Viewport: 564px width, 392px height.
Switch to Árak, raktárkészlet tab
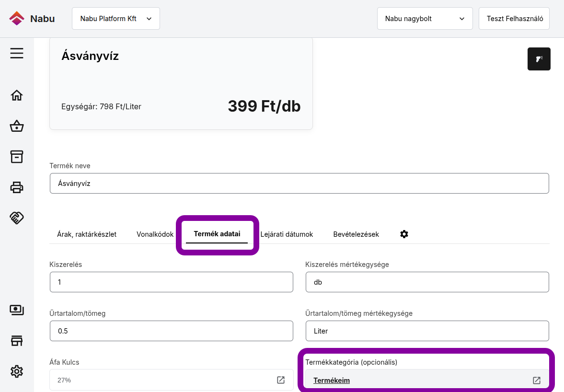(x=87, y=234)
